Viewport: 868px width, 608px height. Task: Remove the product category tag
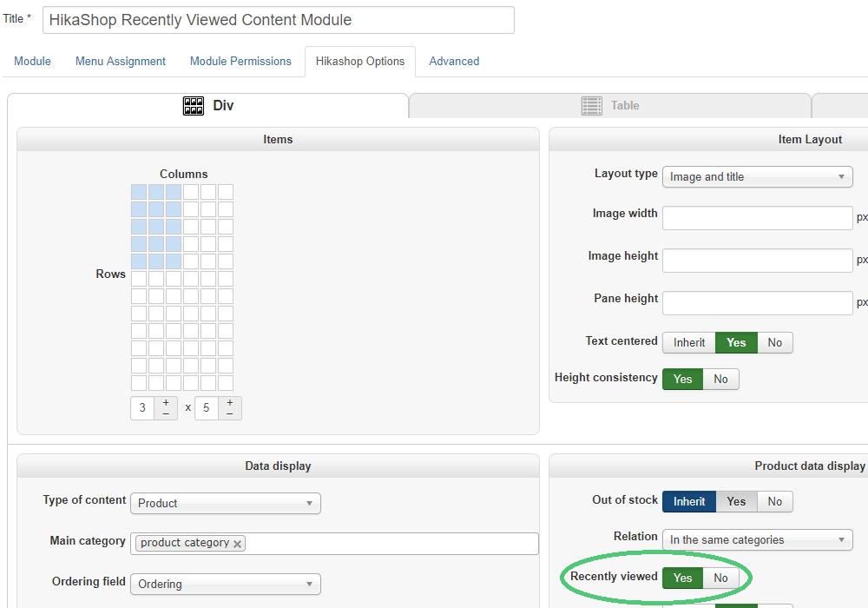(x=237, y=544)
